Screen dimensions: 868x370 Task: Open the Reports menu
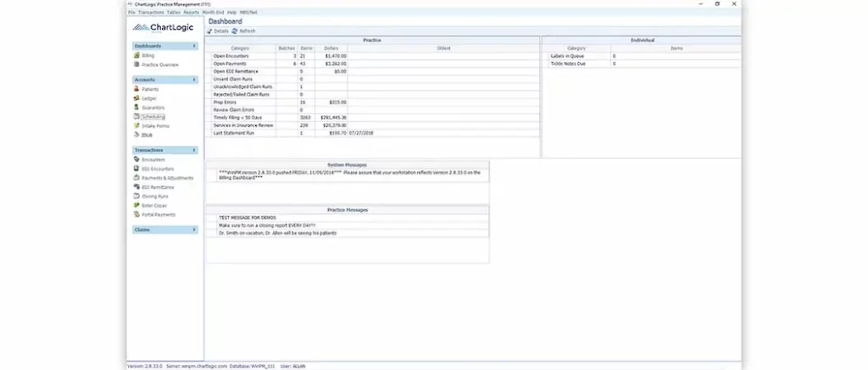[x=192, y=12]
